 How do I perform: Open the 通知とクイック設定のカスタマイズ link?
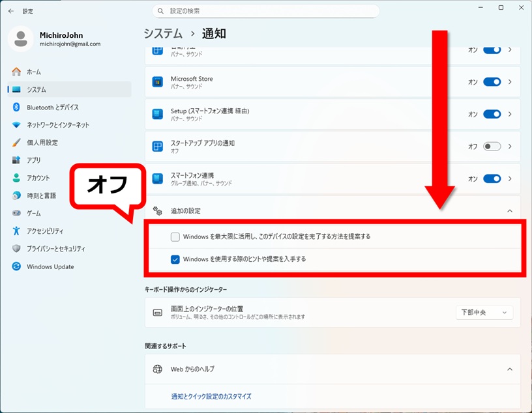tap(211, 396)
